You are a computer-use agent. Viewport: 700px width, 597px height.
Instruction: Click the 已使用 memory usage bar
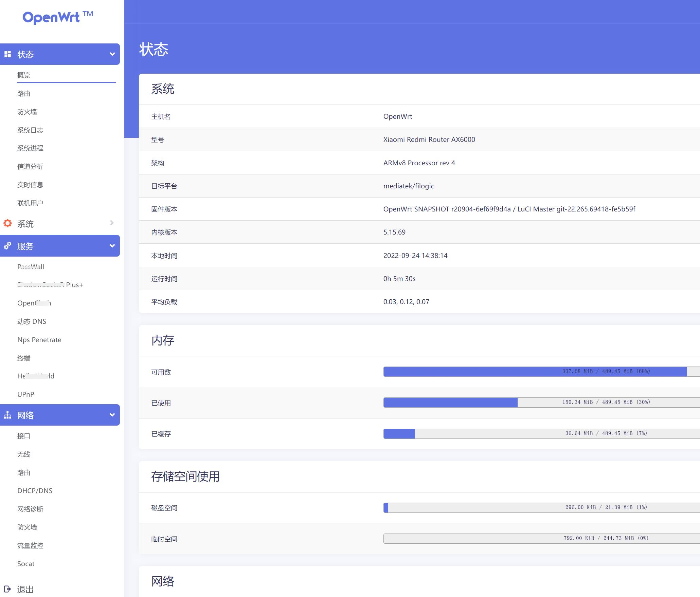click(x=541, y=402)
